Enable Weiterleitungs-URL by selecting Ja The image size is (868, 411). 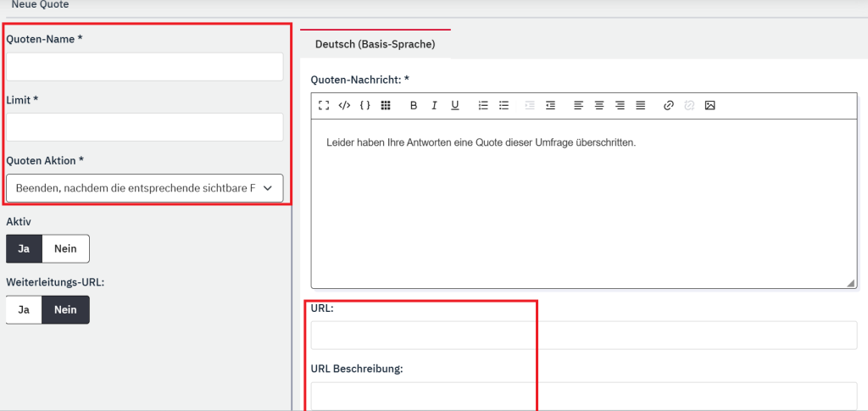click(24, 310)
